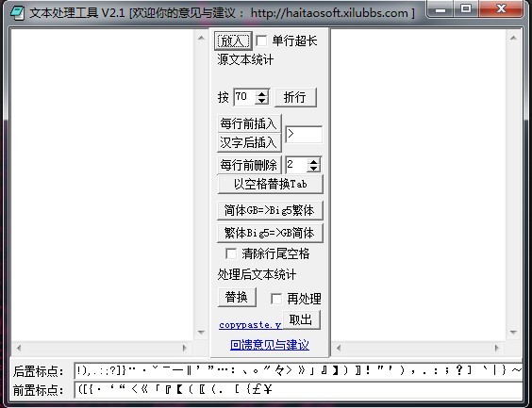The height and width of the screenshot is (408, 532).
Task: Enable the 单行超长 checkbox
Action: tap(261, 41)
